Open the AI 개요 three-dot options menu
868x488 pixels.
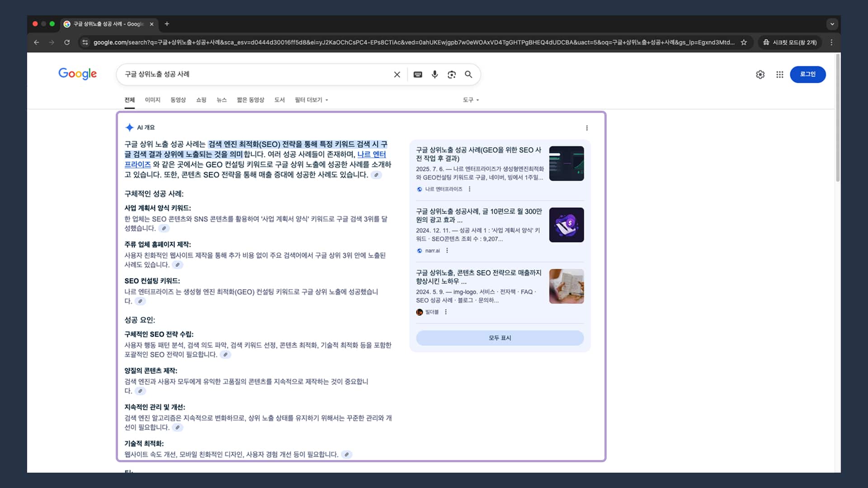click(587, 128)
